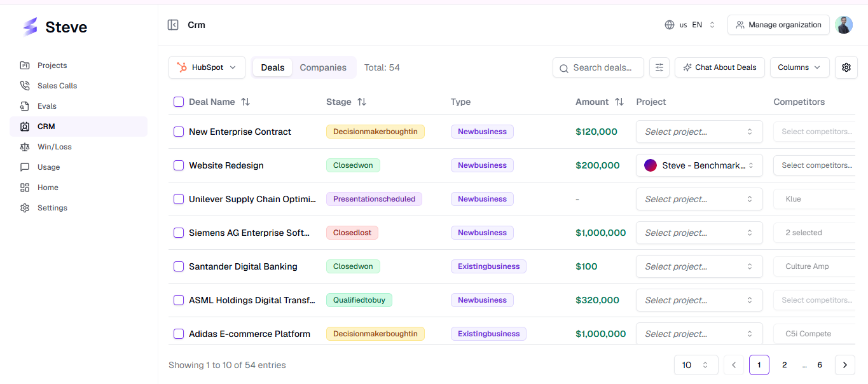Check the Unilever Supply Chain row
868x384 pixels.
[x=179, y=199]
